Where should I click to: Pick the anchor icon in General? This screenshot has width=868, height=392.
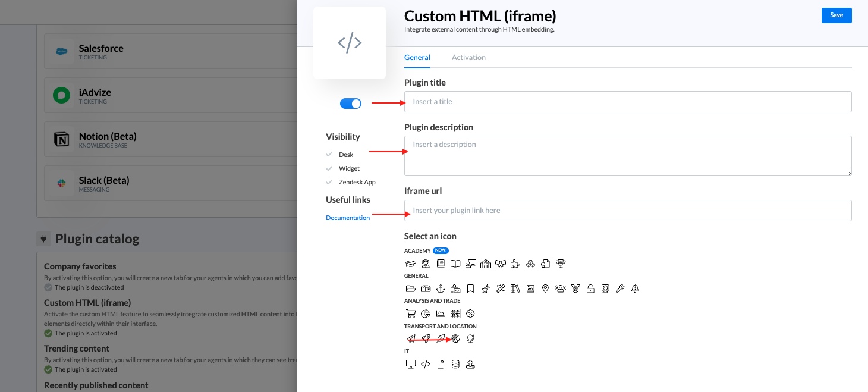click(x=440, y=288)
